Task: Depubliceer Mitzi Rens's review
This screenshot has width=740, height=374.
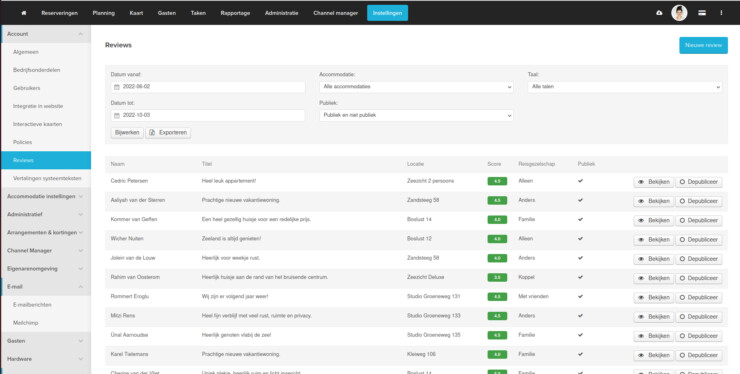Action: (698, 317)
